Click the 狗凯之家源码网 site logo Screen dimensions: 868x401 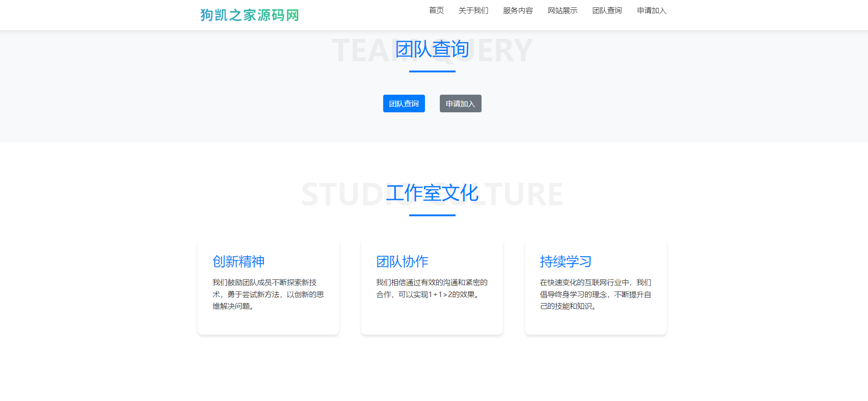tap(250, 15)
